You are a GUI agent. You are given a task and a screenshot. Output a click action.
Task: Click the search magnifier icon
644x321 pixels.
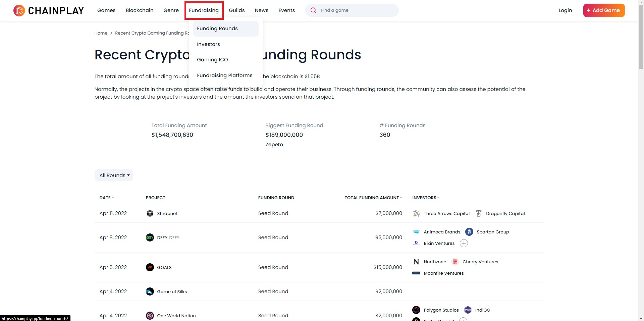click(313, 10)
